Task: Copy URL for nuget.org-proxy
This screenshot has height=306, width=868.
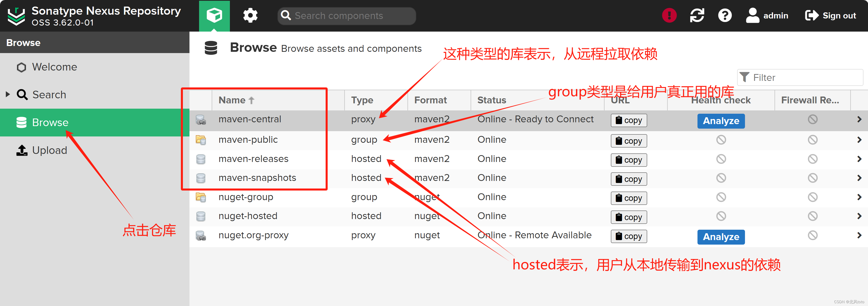Action: point(629,236)
